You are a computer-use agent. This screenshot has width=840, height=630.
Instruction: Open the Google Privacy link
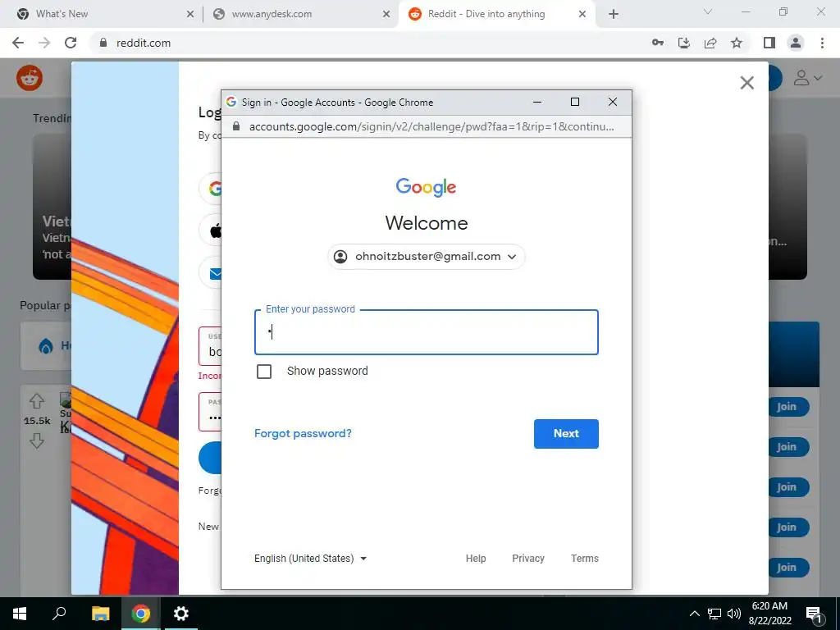(x=527, y=558)
